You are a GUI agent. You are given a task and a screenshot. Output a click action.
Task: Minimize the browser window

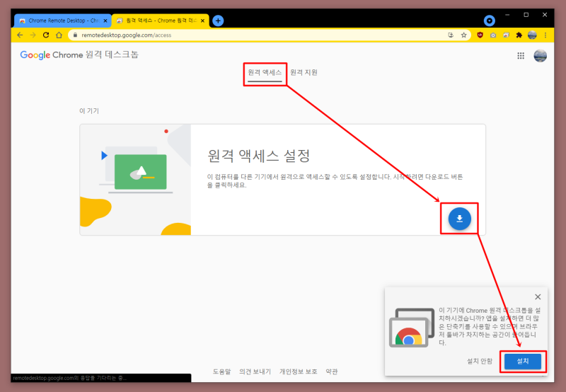pos(507,15)
